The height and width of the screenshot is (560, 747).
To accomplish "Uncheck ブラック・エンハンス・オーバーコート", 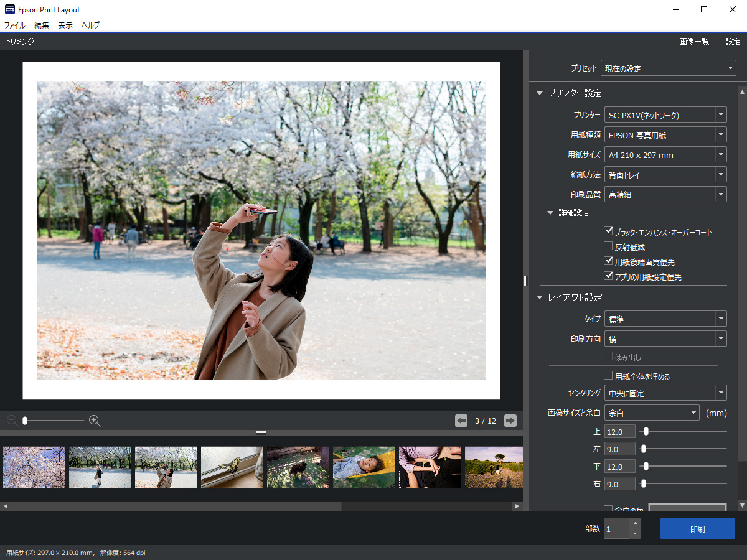I will click(608, 231).
